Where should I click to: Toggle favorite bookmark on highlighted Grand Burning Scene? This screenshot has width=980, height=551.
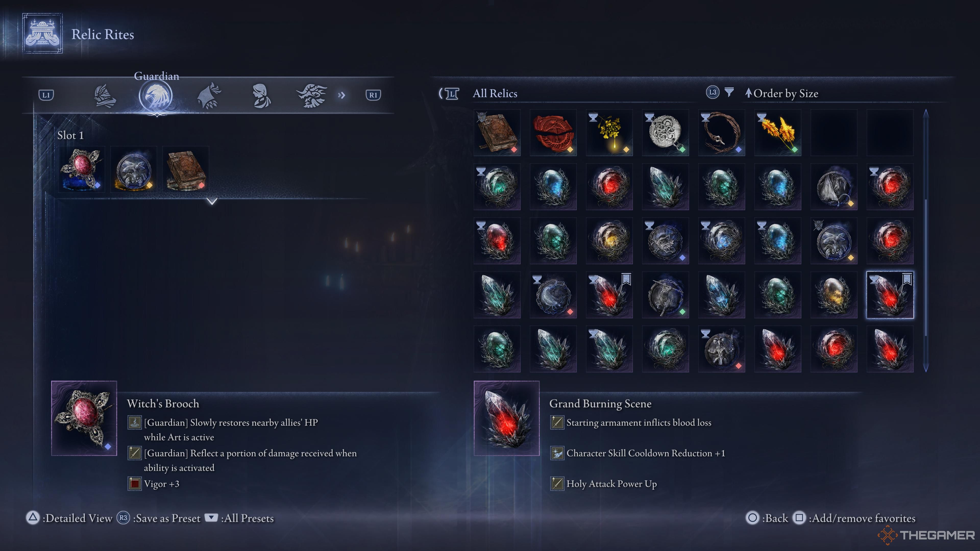coord(906,280)
